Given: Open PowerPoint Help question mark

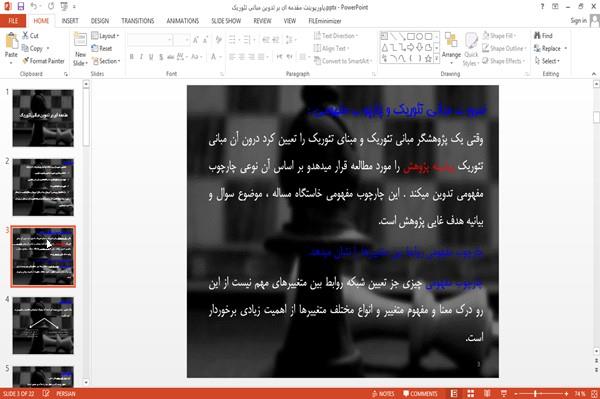Looking at the screenshot, I should pyautogui.click(x=542, y=7).
